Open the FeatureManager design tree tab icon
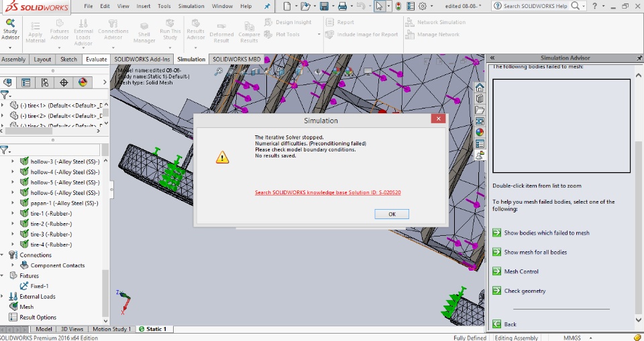This screenshot has width=644, height=341. coord(7,82)
